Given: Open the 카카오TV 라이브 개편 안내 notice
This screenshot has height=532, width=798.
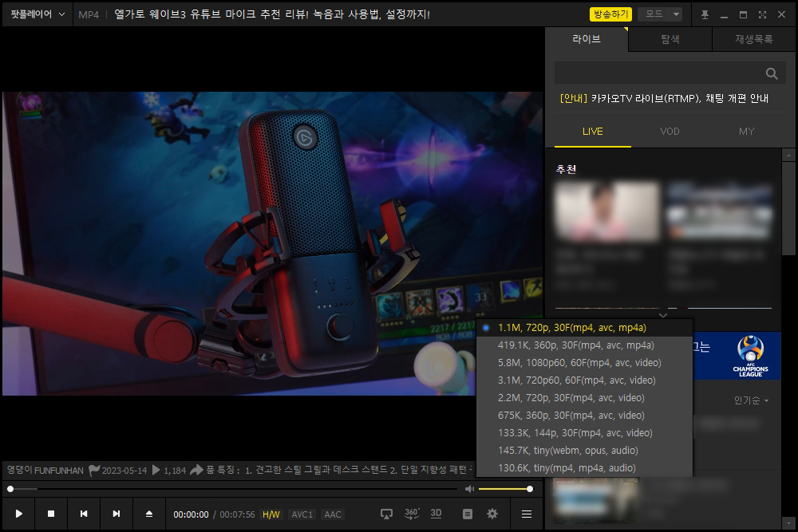Looking at the screenshot, I should point(664,99).
